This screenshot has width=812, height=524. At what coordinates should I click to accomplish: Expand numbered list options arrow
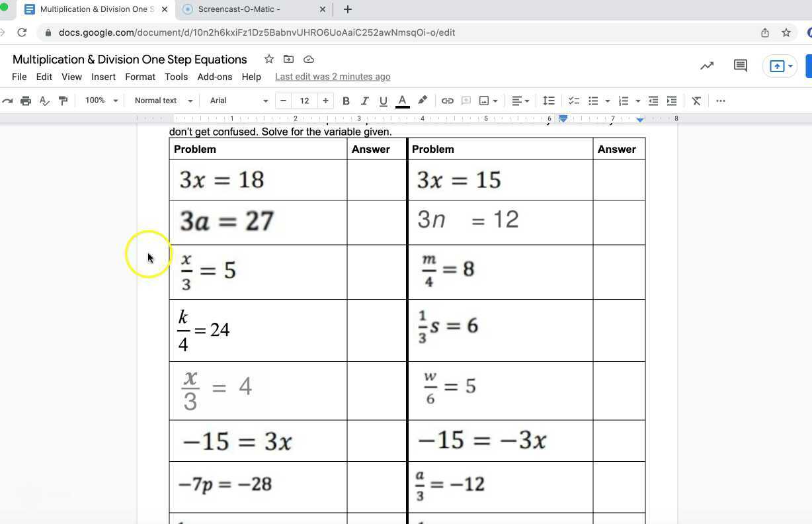pyautogui.click(x=637, y=101)
